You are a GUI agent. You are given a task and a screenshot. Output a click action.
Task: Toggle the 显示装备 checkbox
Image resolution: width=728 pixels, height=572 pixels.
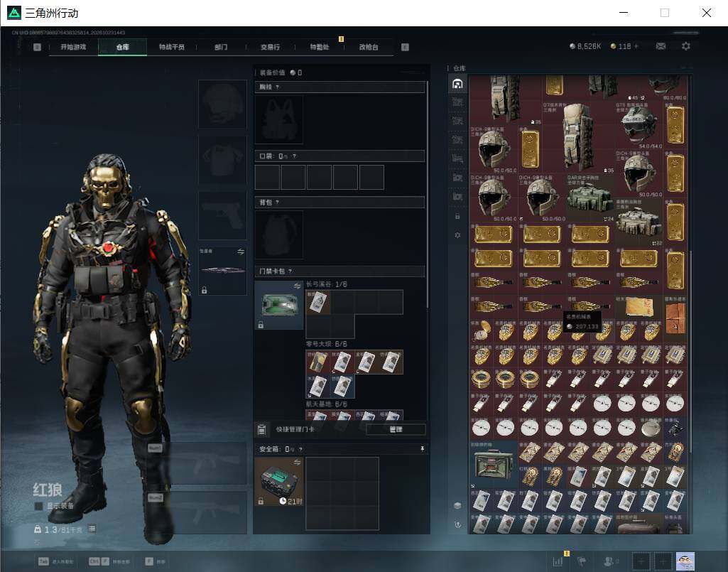pos(38,505)
